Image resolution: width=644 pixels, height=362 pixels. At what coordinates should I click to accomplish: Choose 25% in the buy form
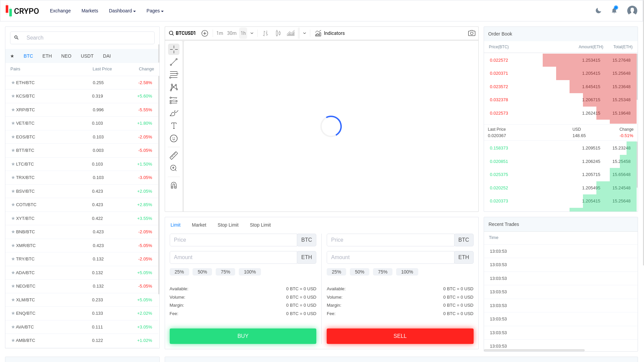coord(179,272)
